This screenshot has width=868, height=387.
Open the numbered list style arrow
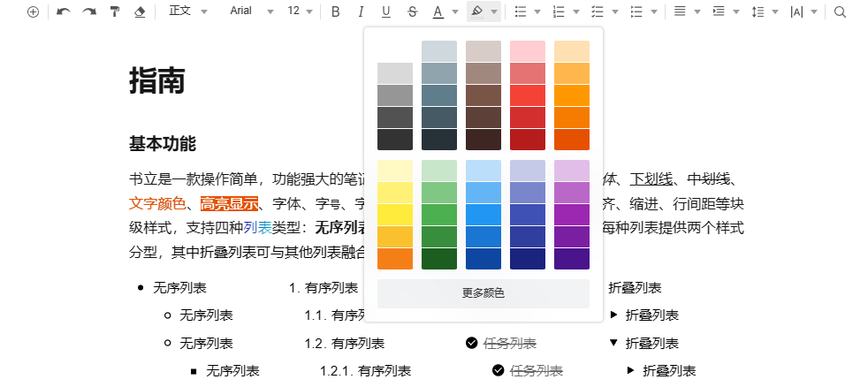pyautogui.click(x=575, y=11)
